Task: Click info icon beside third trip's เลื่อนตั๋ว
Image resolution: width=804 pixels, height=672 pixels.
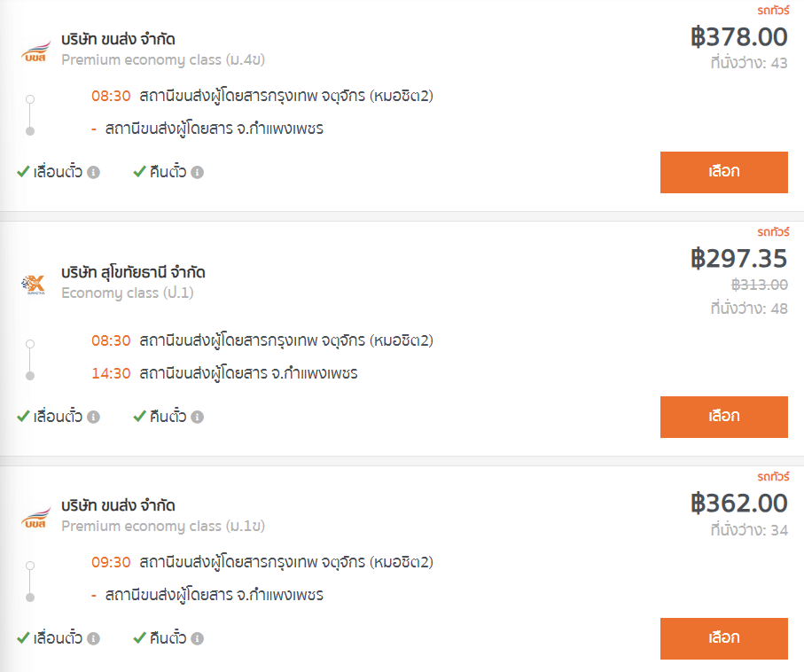Action: tap(93, 638)
